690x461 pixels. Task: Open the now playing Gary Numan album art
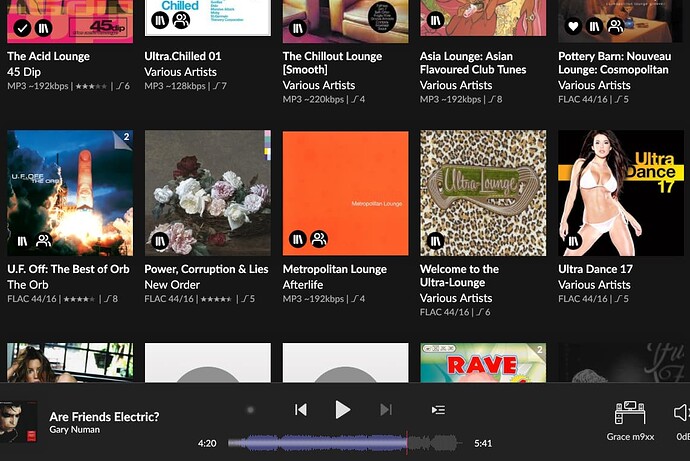pos(18,422)
